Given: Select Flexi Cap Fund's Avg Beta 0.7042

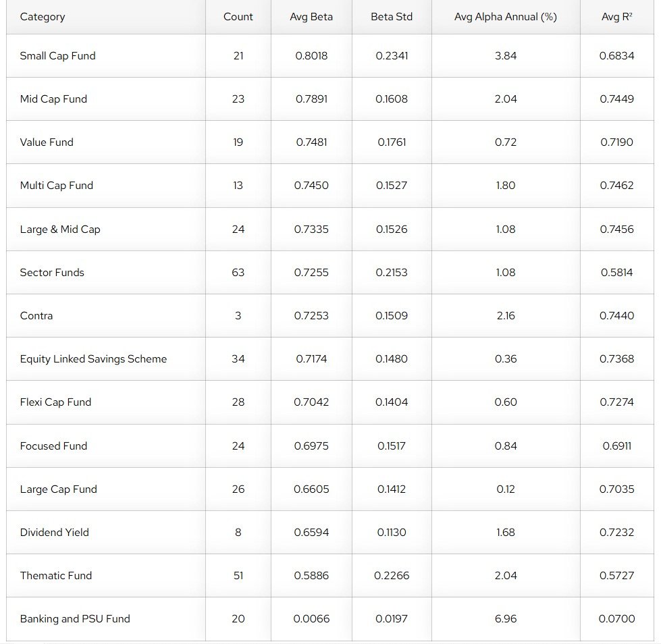Looking at the screenshot, I should coord(311,402).
